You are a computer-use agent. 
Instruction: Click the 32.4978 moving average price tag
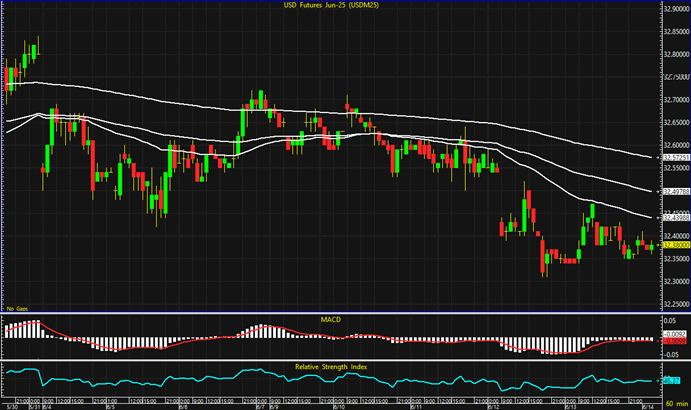coord(676,190)
